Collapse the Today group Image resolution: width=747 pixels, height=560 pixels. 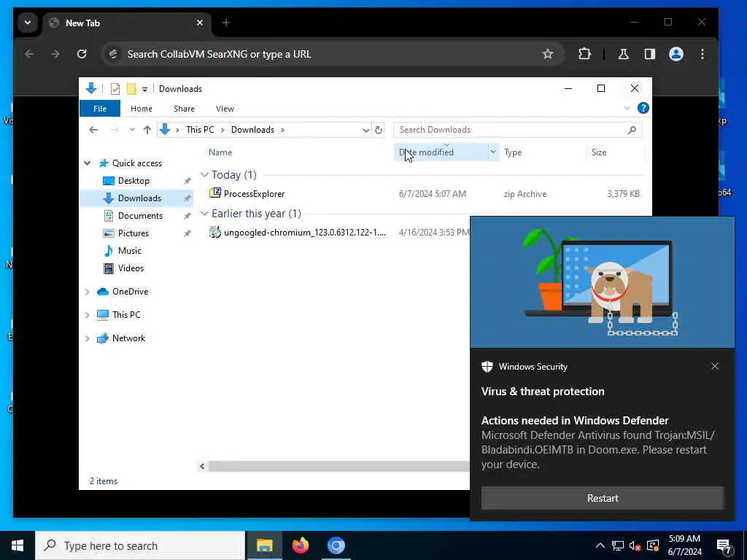coord(204,175)
